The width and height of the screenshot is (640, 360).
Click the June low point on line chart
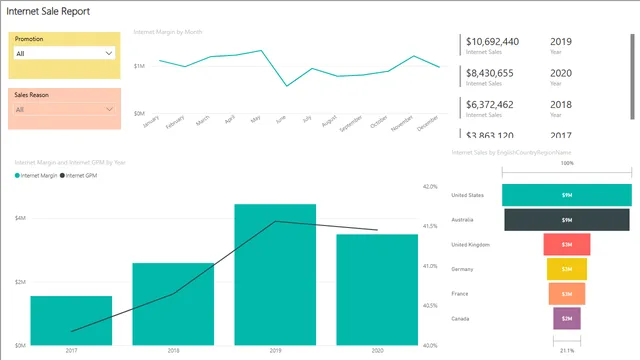[x=287, y=86]
